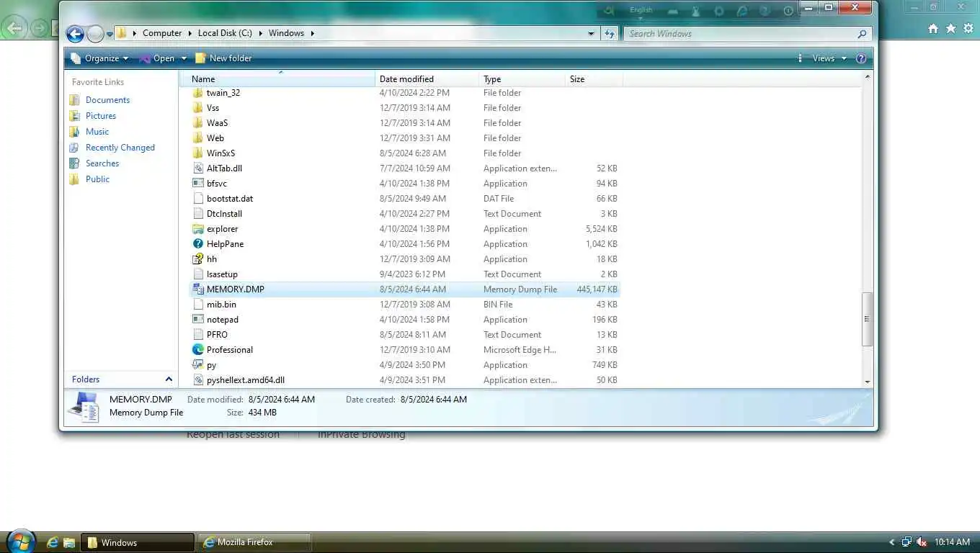This screenshot has height=553, width=980.
Task: Select the notepad application icon
Action: (x=198, y=320)
